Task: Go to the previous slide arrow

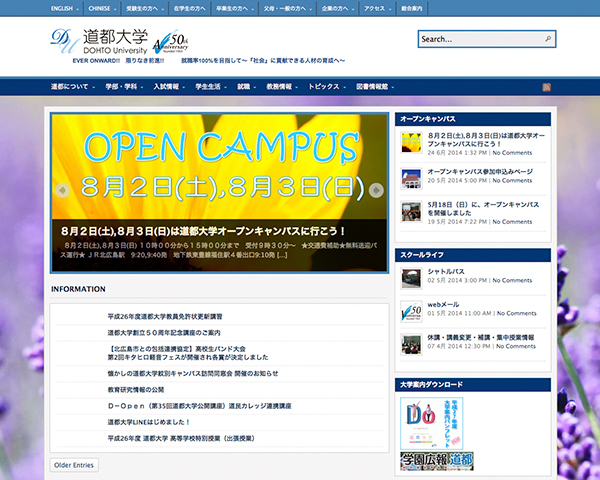Action: pos(62,189)
